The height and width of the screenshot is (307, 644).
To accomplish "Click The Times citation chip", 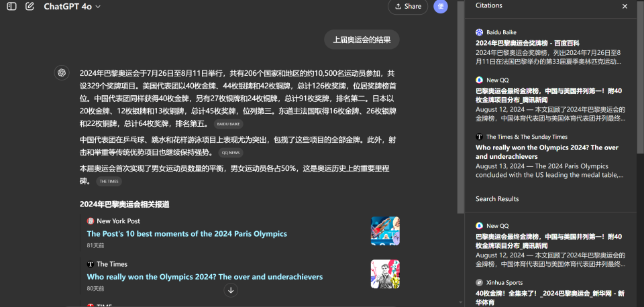I will coord(109,182).
